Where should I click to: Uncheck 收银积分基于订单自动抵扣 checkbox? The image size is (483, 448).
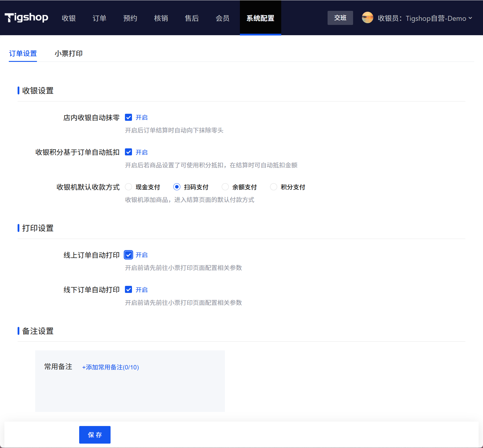[128, 152]
